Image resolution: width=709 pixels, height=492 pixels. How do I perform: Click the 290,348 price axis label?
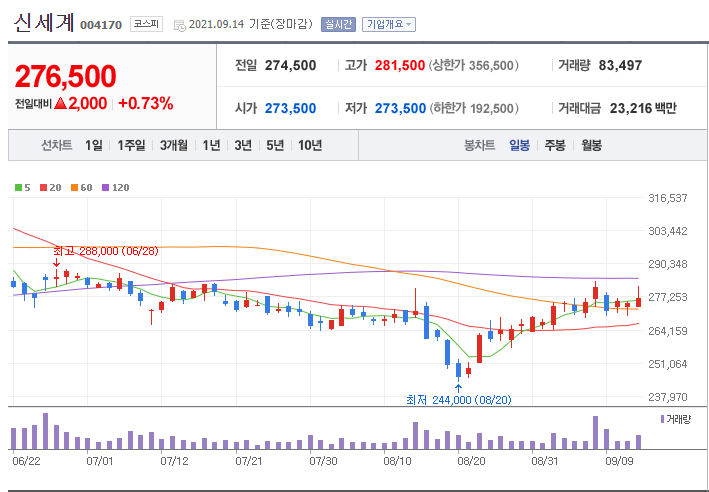[667, 264]
